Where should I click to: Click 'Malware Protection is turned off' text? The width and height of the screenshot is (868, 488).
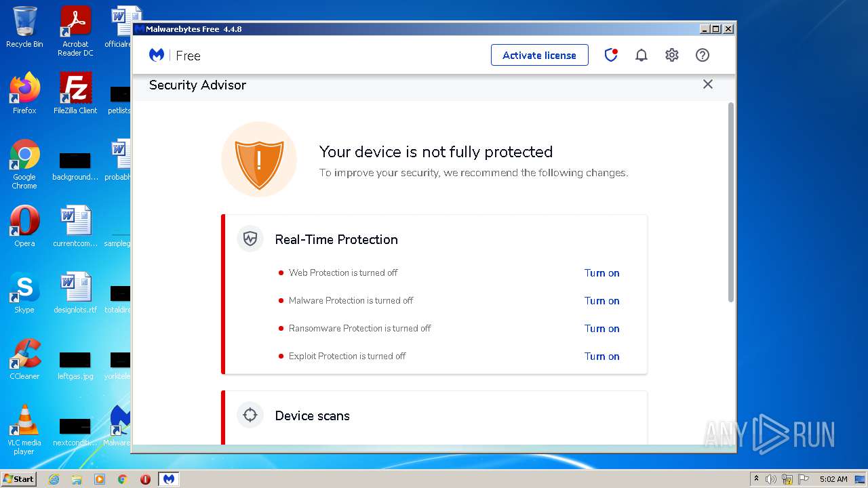point(351,300)
